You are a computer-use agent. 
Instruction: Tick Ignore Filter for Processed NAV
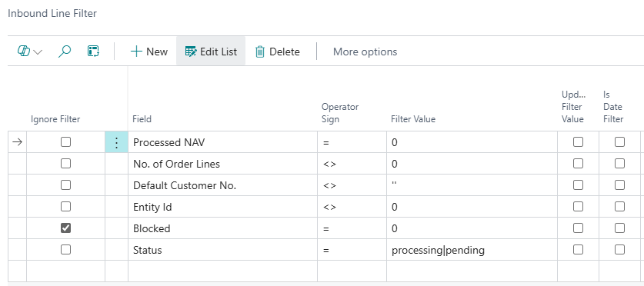[x=65, y=142]
